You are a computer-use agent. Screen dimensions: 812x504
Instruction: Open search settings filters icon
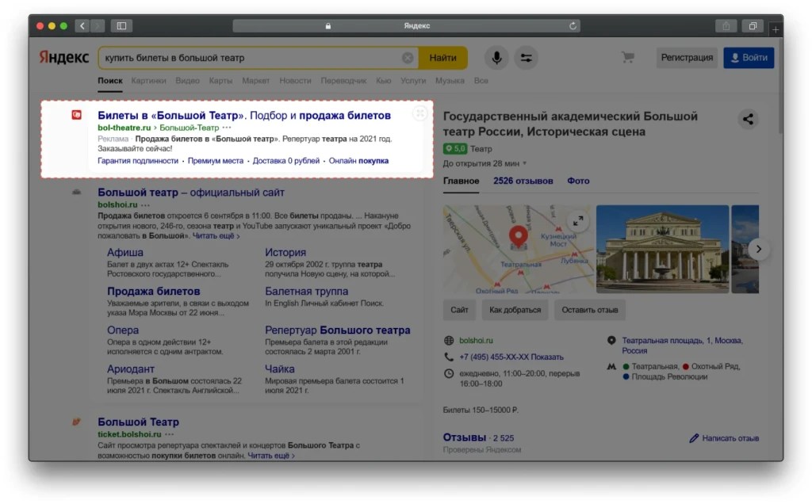[x=527, y=58]
